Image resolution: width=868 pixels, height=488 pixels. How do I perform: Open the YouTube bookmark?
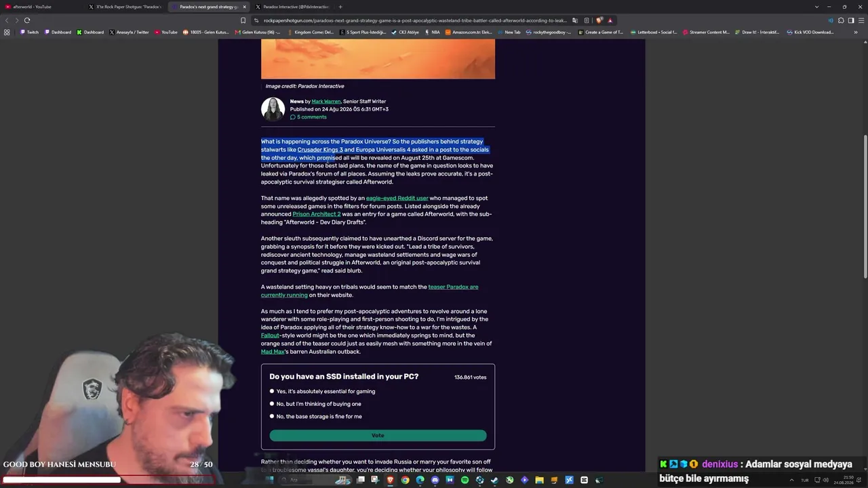point(166,32)
